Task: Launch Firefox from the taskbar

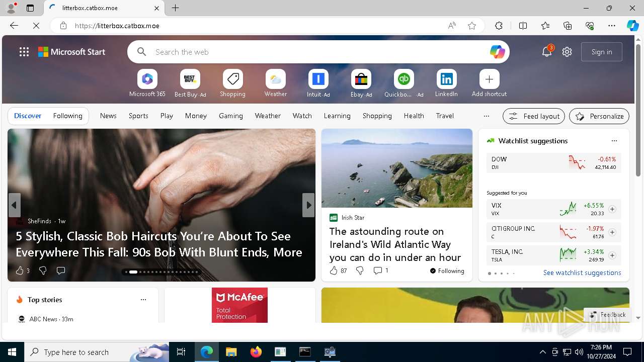Action: click(256, 352)
